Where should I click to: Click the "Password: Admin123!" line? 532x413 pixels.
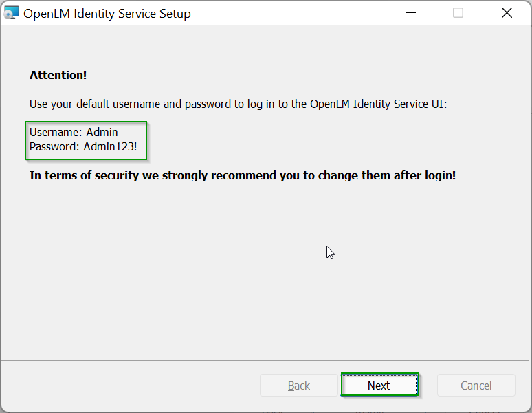pyautogui.click(x=83, y=146)
